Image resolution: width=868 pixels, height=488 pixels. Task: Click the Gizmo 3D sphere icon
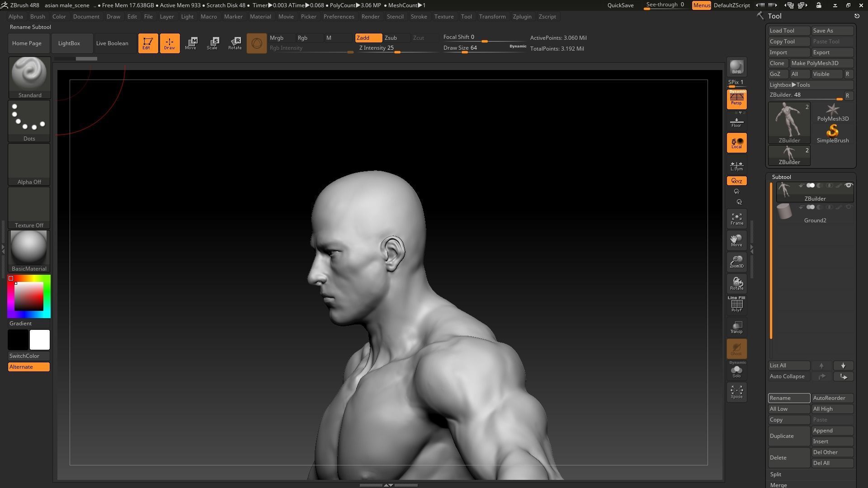[x=256, y=43]
